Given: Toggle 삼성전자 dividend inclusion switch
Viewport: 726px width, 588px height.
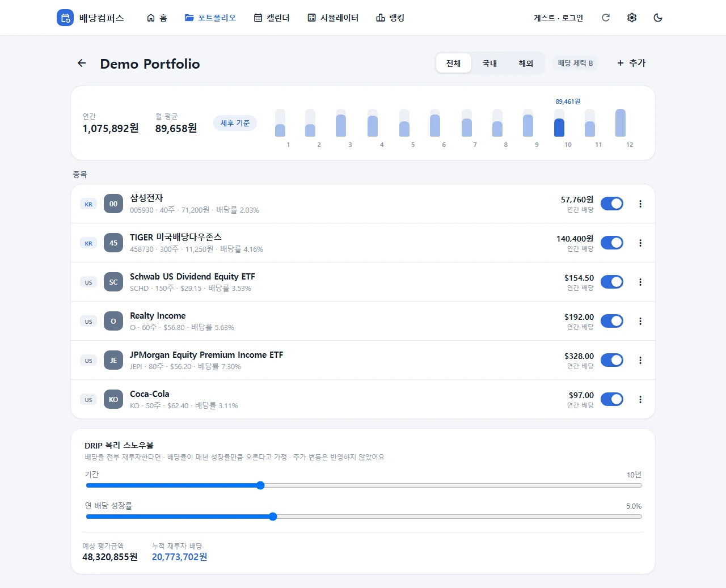Looking at the screenshot, I should click(x=612, y=204).
